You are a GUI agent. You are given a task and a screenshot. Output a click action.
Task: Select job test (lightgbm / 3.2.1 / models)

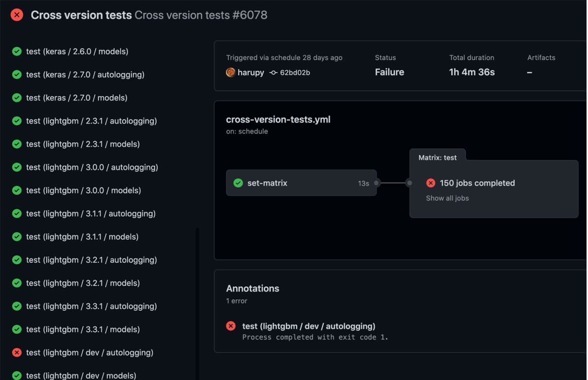83,283
